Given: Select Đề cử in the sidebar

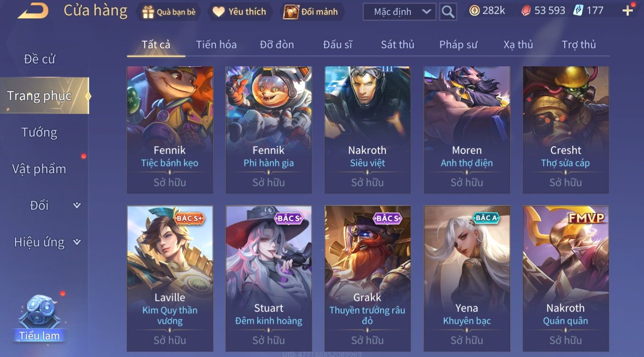Looking at the screenshot, I should tap(39, 59).
